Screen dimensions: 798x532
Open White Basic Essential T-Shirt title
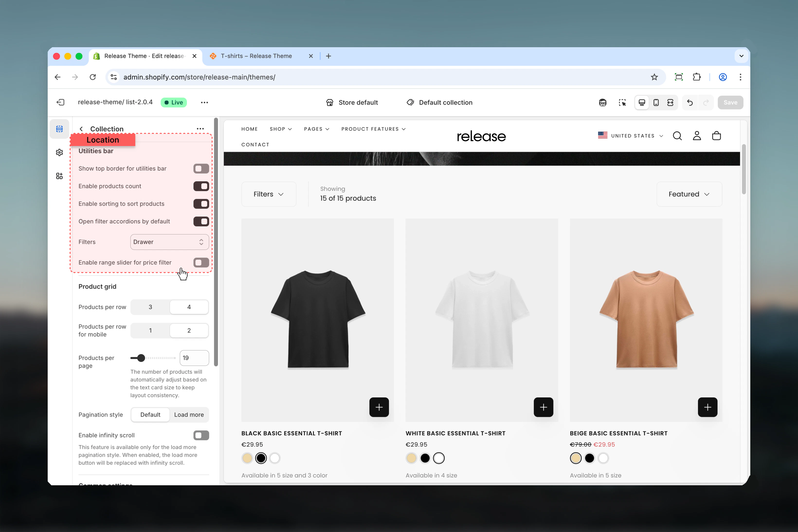pyautogui.click(x=455, y=433)
